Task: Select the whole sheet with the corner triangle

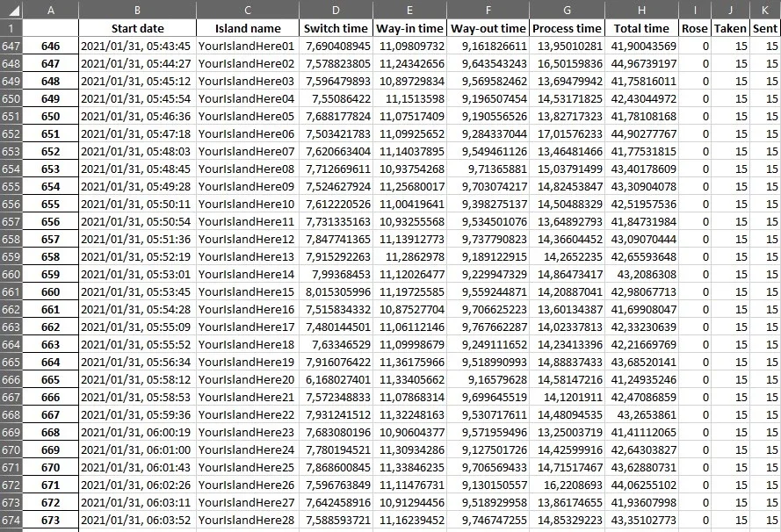Action: coord(11,10)
